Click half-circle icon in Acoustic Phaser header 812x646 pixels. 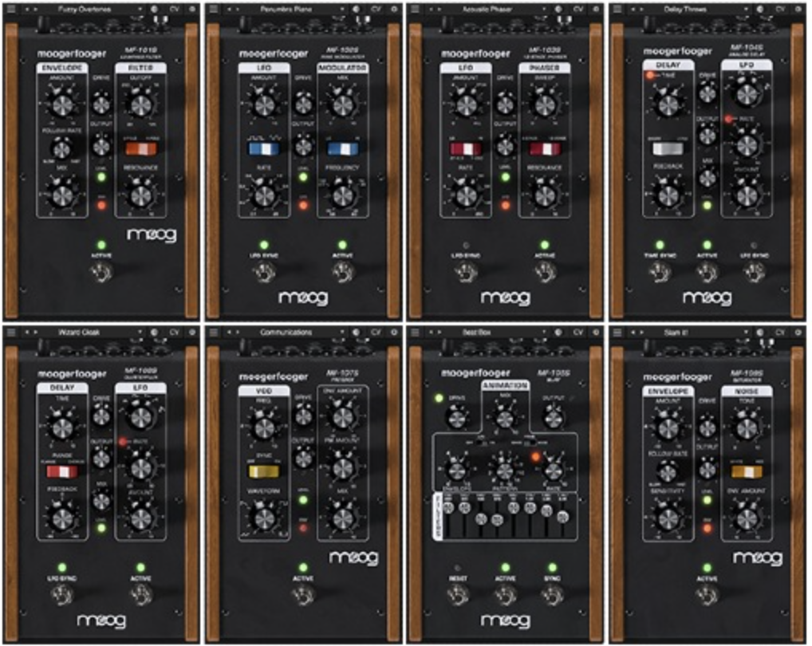click(558, 9)
